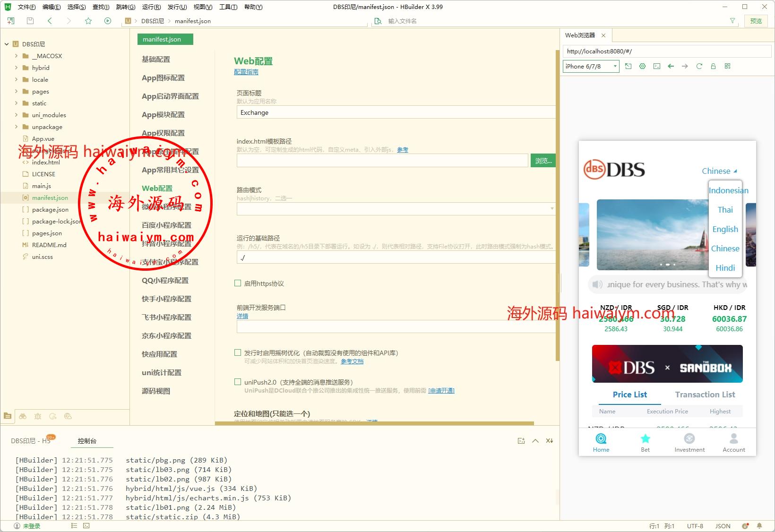The width and height of the screenshot is (775, 532).
Task: Click the save file icon in toolbar
Action: point(30,21)
